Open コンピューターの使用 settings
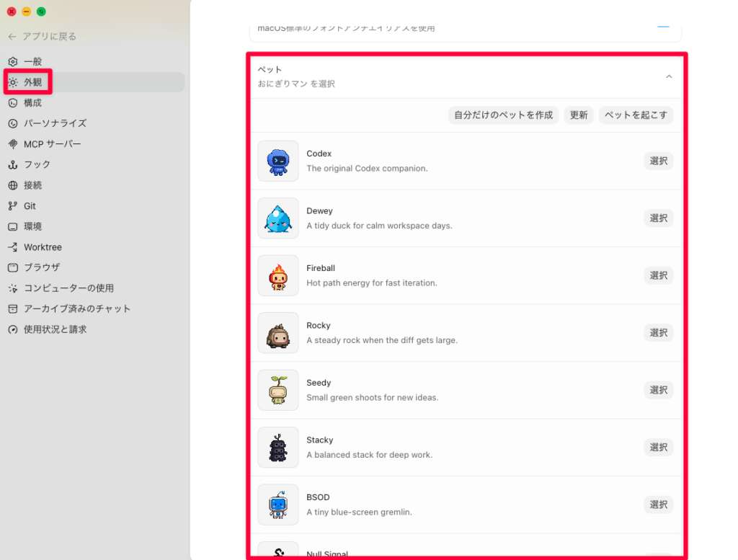Image resolution: width=738 pixels, height=560 pixels. pos(94,288)
